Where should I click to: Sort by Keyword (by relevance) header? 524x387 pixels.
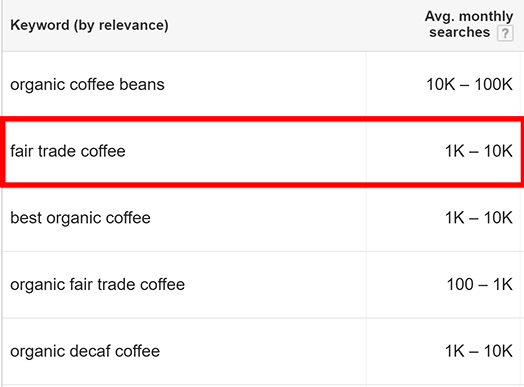[89, 25]
